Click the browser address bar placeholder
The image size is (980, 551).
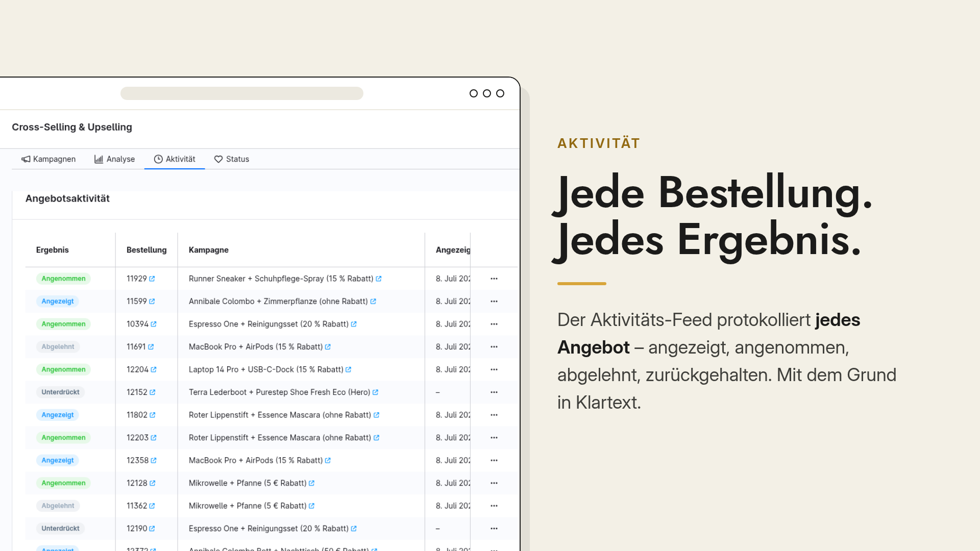coord(242,93)
